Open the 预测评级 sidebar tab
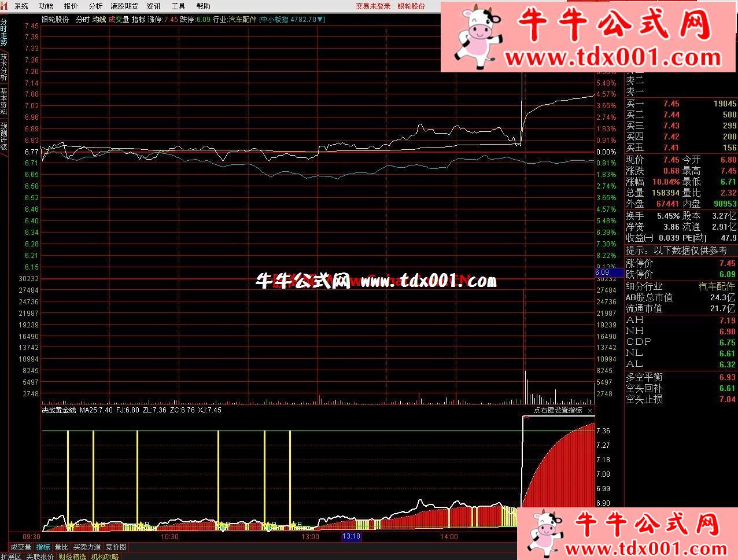Viewport: 738px width, 560px height. (4, 136)
